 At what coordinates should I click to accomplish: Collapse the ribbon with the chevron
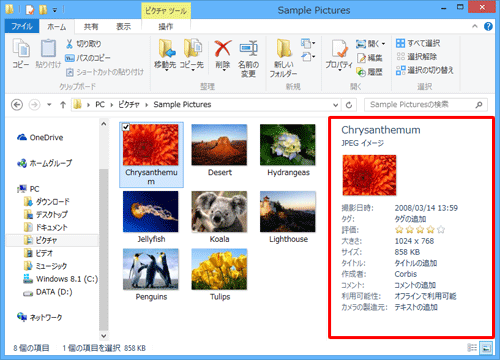coord(475,26)
